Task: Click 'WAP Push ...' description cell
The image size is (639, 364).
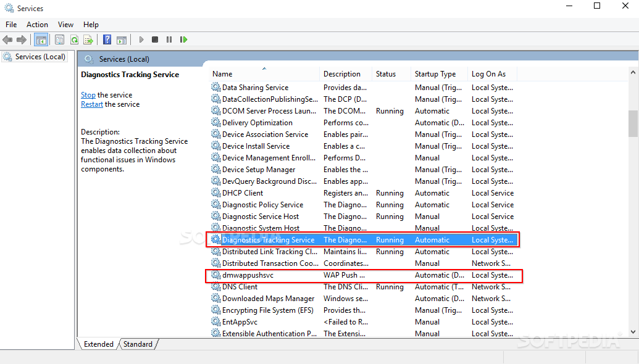Action: coord(344,275)
